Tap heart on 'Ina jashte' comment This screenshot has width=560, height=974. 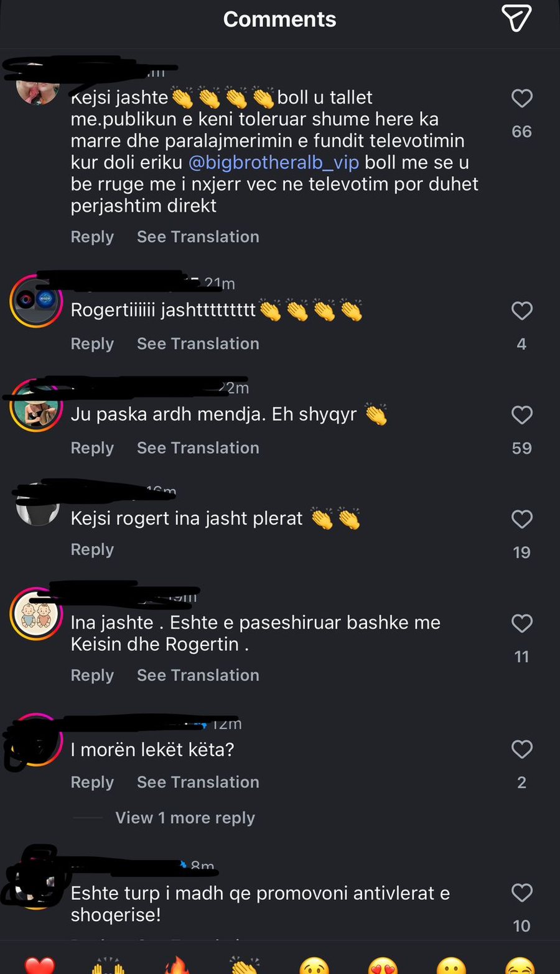pos(521,624)
